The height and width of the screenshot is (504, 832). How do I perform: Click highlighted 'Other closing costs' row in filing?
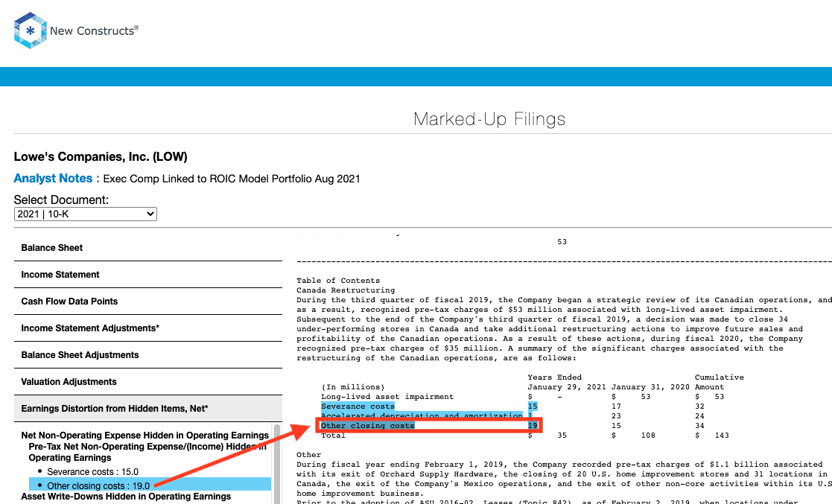coord(367,426)
